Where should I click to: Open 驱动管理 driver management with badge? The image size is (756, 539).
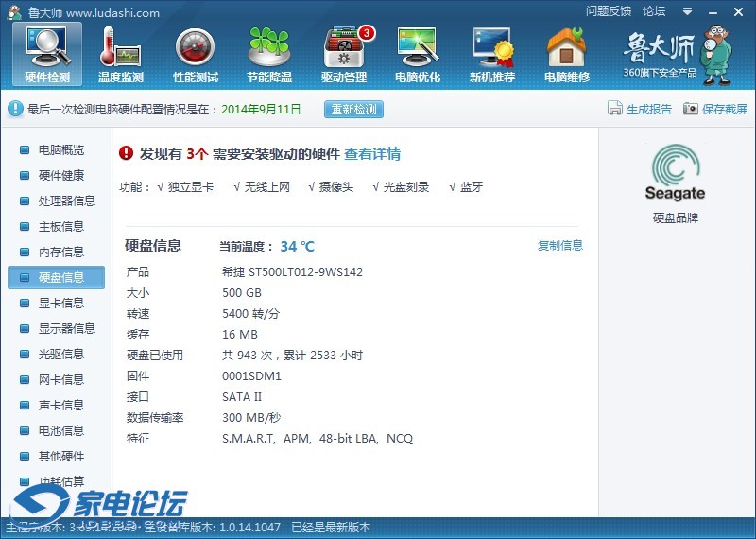[x=344, y=54]
